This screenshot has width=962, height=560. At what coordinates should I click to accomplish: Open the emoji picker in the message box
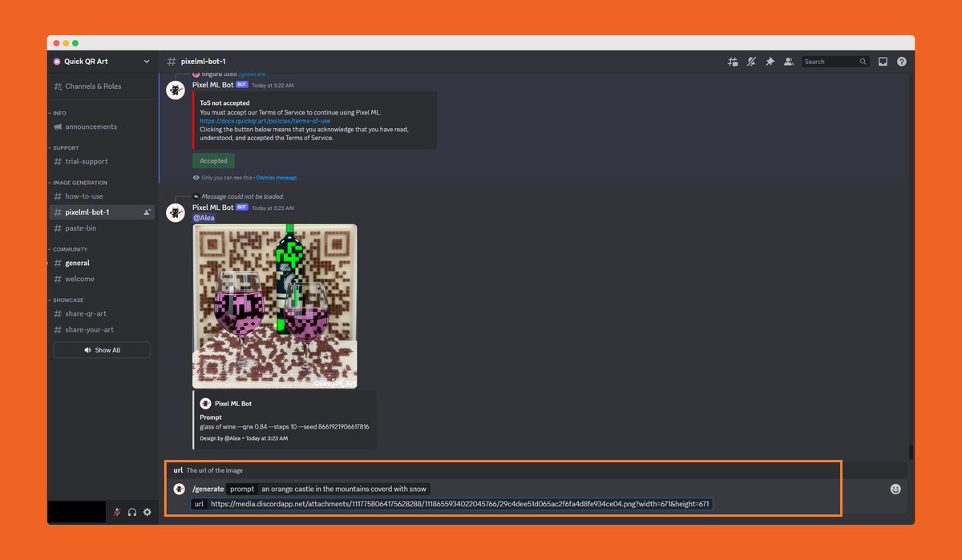[895, 488]
